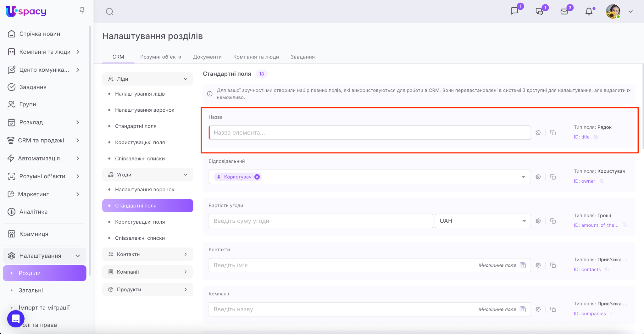644x334 pixels.
Task: Open settings gear for Назва field
Action: [x=538, y=133]
